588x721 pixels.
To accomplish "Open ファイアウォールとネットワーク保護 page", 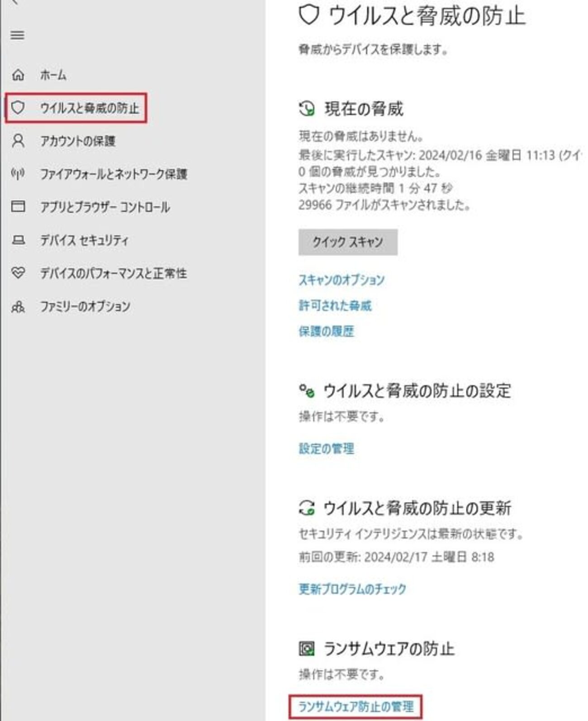I will pyautogui.click(x=114, y=174).
